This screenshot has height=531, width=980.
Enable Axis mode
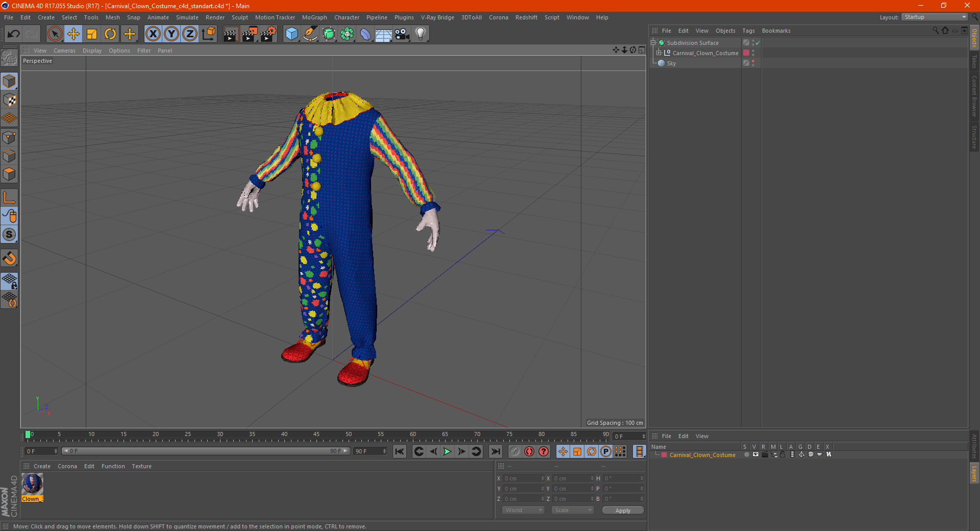coord(9,198)
